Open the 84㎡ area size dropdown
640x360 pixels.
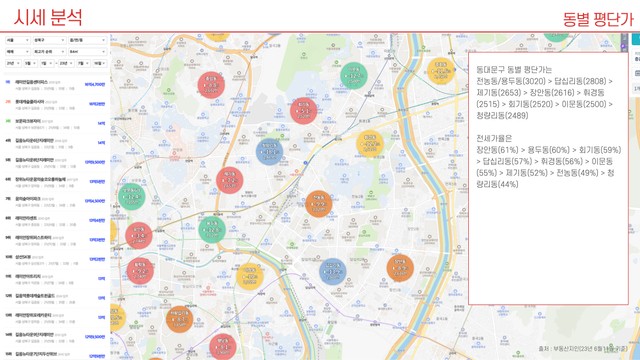(87, 52)
